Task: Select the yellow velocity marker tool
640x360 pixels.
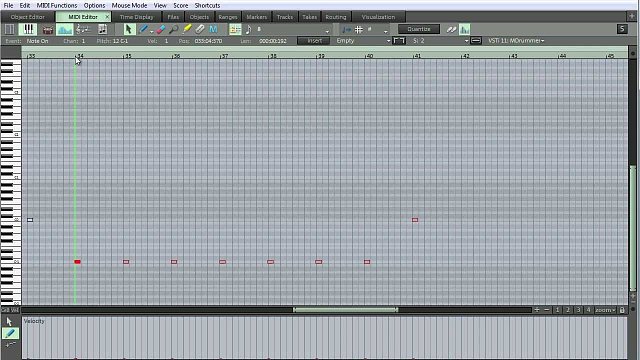Action: click(x=187, y=29)
